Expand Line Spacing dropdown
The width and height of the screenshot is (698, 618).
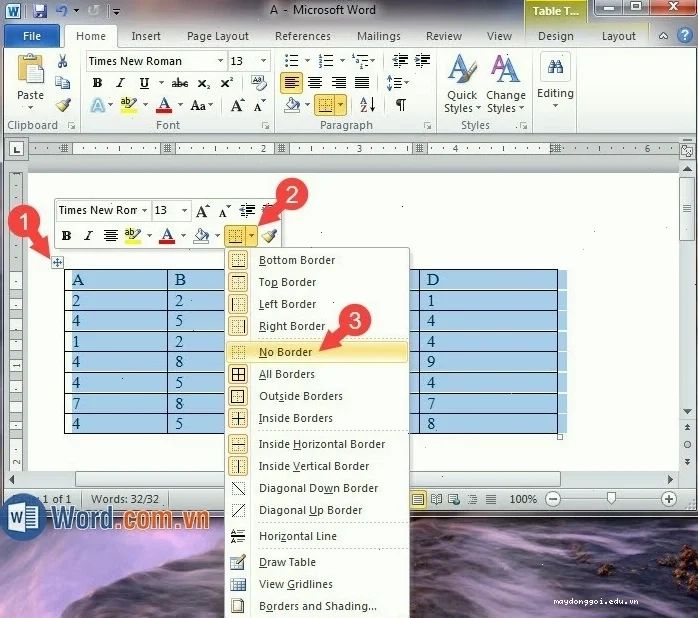[x=397, y=83]
